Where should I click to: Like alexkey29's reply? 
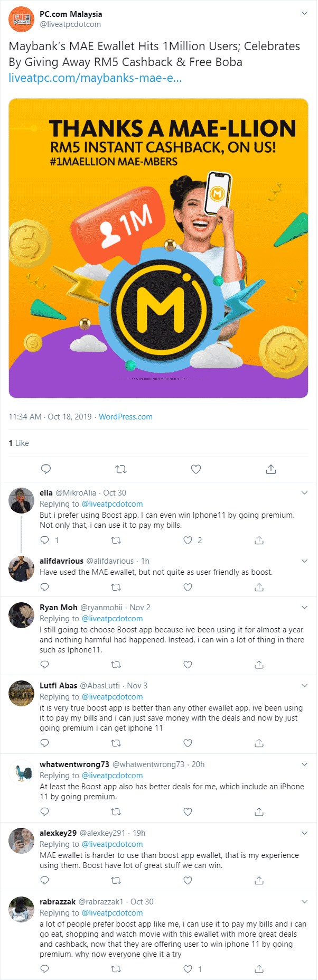click(188, 881)
